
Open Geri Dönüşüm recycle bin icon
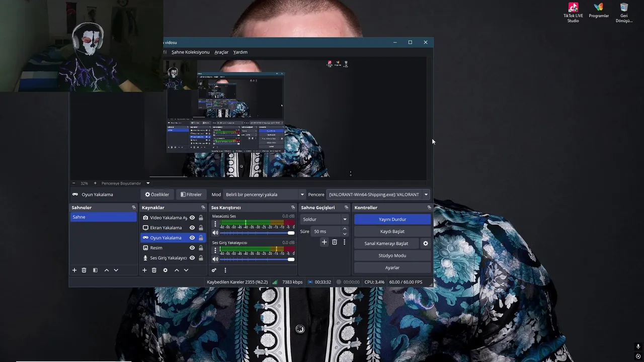pos(624,13)
